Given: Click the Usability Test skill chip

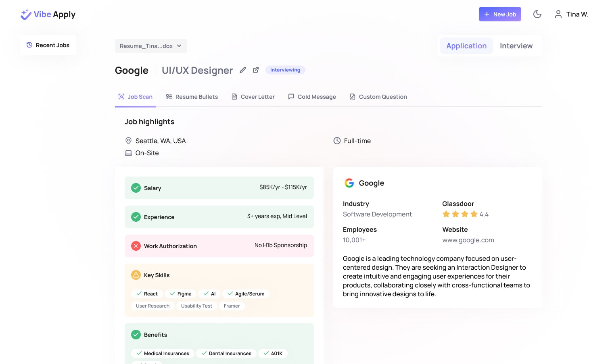Looking at the screenshot, I should [x=197, y=306].
